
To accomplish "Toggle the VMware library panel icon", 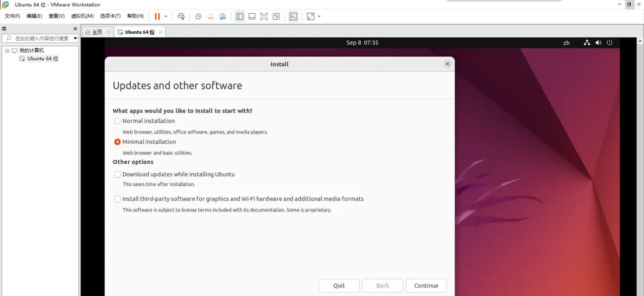I will [240, 16].
